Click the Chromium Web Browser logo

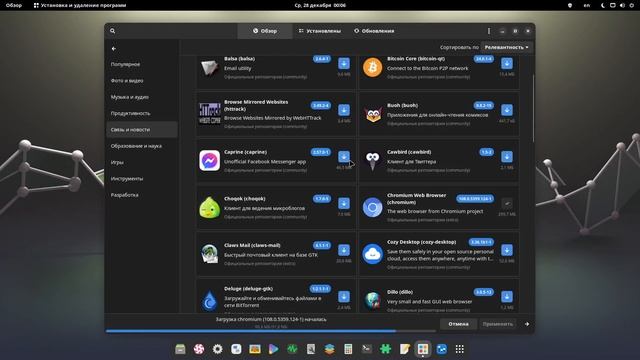[x=372, y=207]
